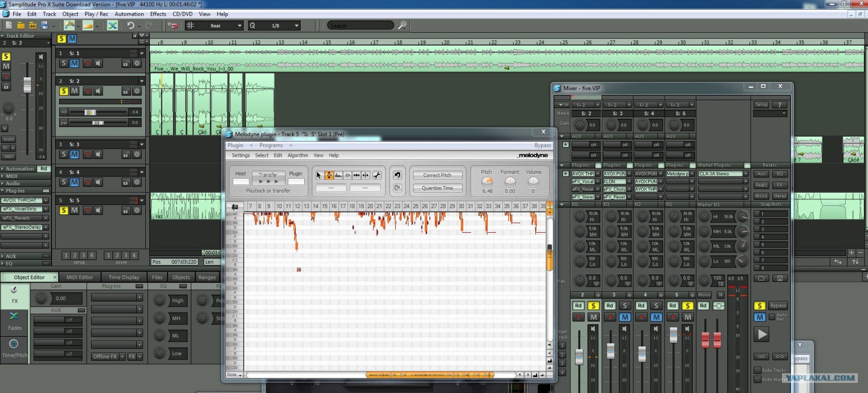Toggle solo on track 5 in the track list
The width and height of the screenshot is (868, 393).
click(63, 210)
